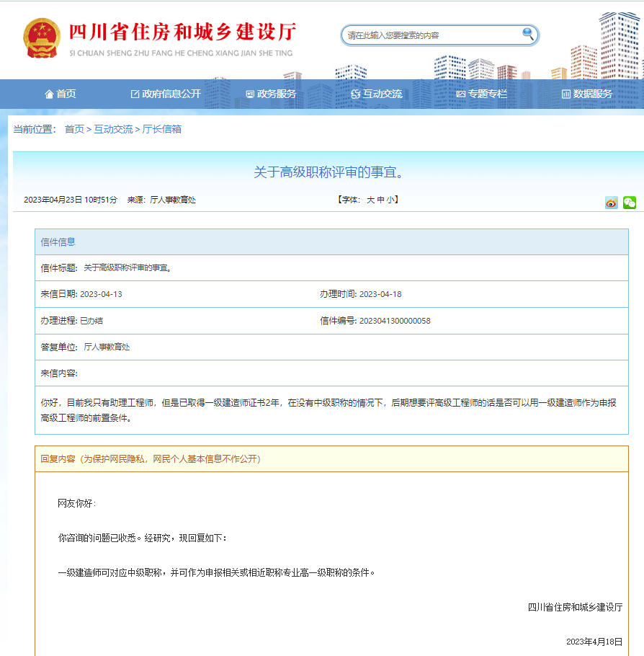This screenshot has width=644, height=656.
Task: Navigate to 互动交流 via breadcrumb
Action: point(112,130)
